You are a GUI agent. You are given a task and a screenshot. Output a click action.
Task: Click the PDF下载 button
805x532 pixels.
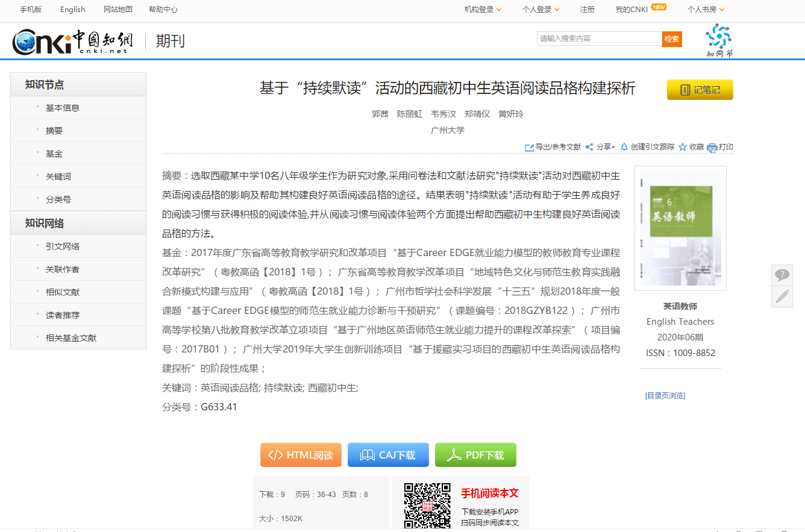tap(475, 455)
